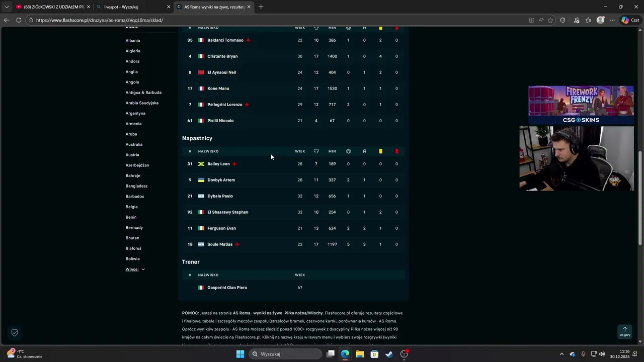
Task: Select Belgia in the countries list
Action: (x=131, y=207)
